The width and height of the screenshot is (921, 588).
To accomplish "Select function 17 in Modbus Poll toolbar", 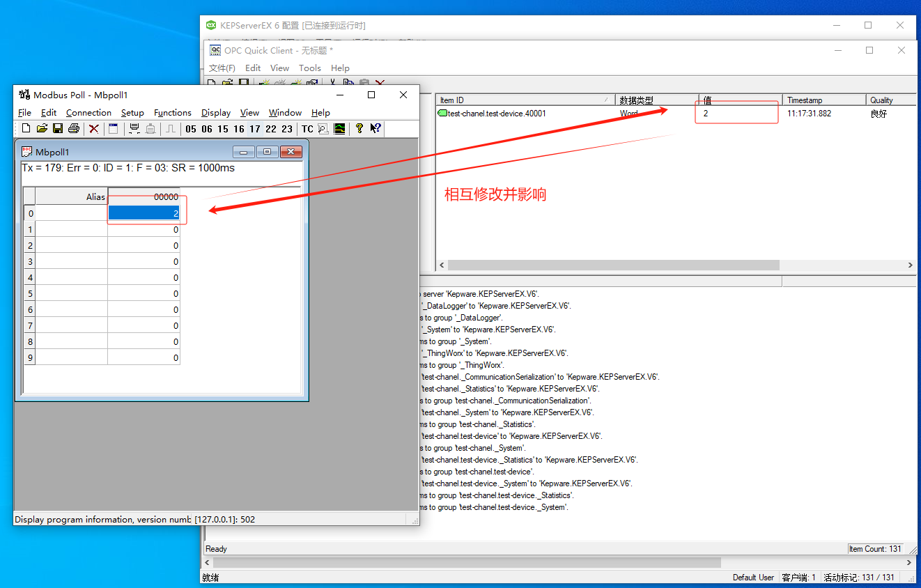I will [x=255, y=129].
